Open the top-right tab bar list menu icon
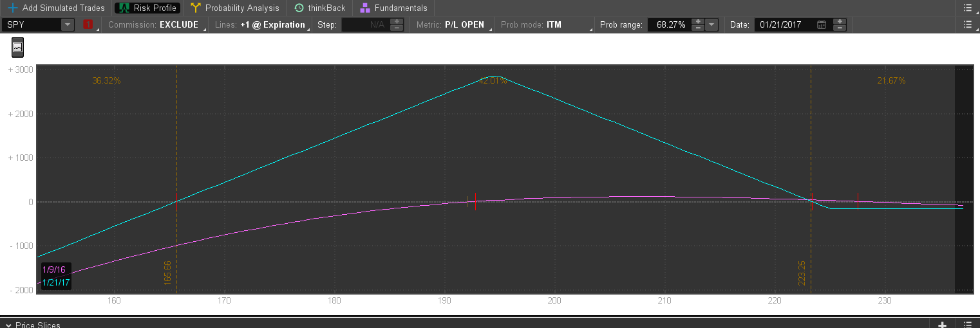 click(968, 8)
